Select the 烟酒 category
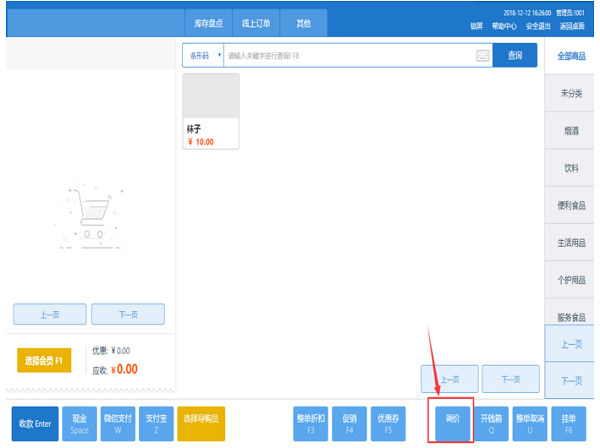The image size is (600, 448). 569,131
